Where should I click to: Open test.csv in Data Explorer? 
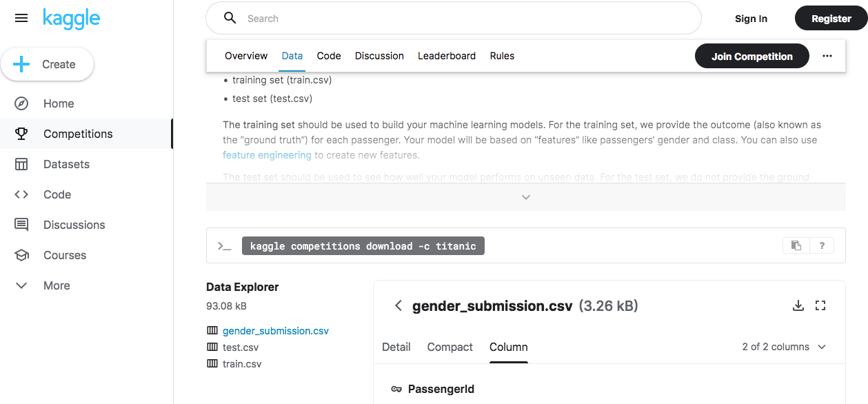241,347
